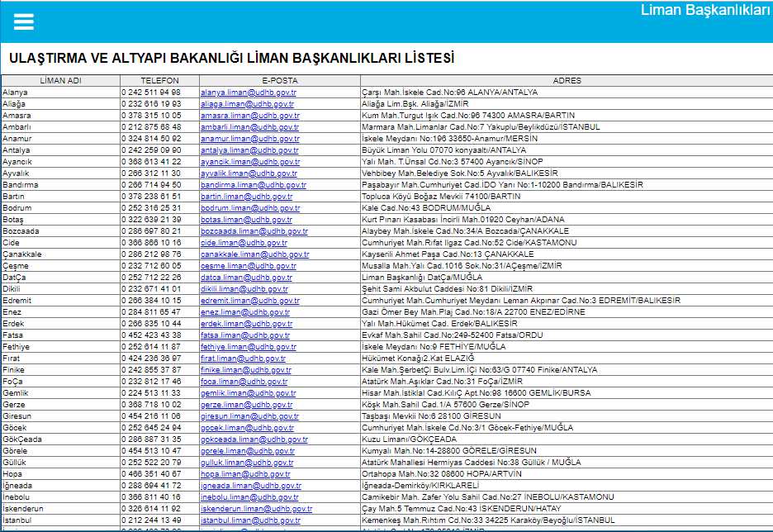This screenshot has width=773, height=532.
Task: Click the aliaga.liman@udhb.gov.tr email link
Action: coord(247,104)
